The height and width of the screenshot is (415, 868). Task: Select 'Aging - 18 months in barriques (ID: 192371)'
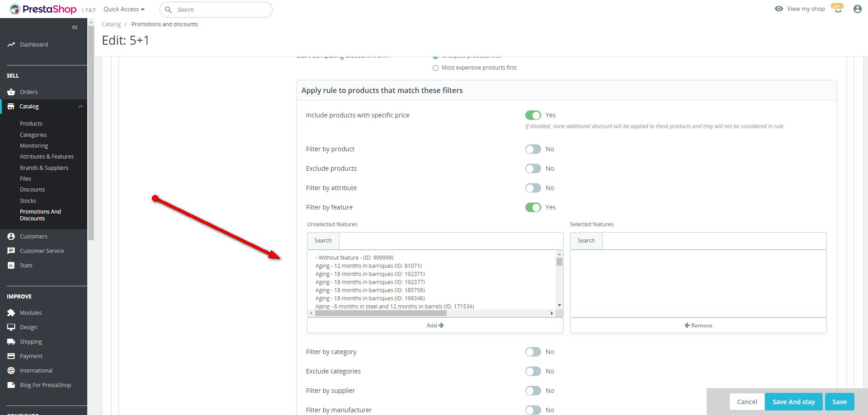click(370, 274)
